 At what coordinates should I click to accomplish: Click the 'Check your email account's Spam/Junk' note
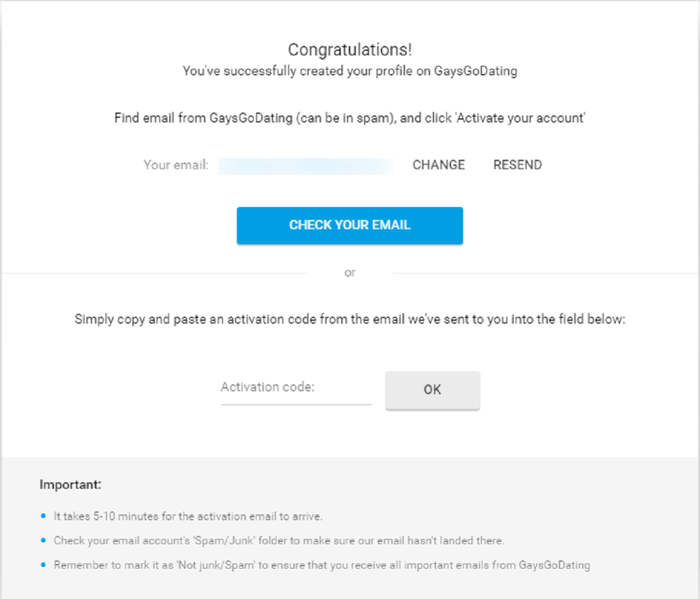tap(279, 541)
